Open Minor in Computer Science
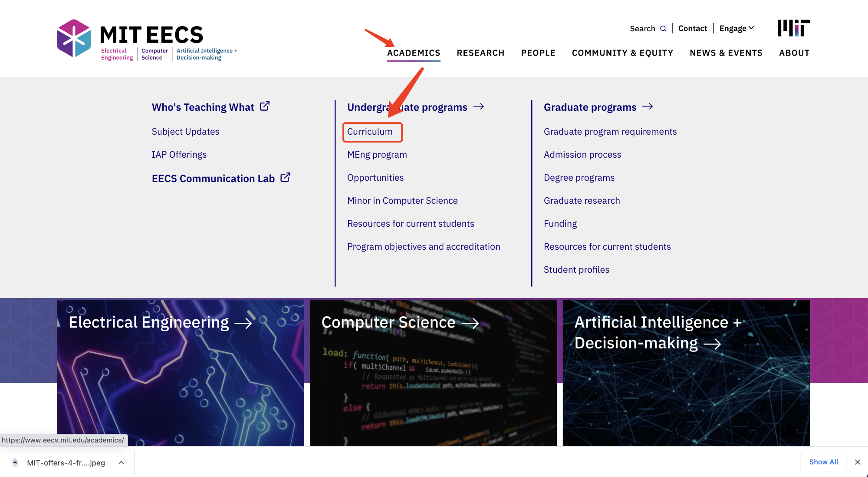Image resolution: width=868 pixels, height=477 pixels. click(402, 200)
